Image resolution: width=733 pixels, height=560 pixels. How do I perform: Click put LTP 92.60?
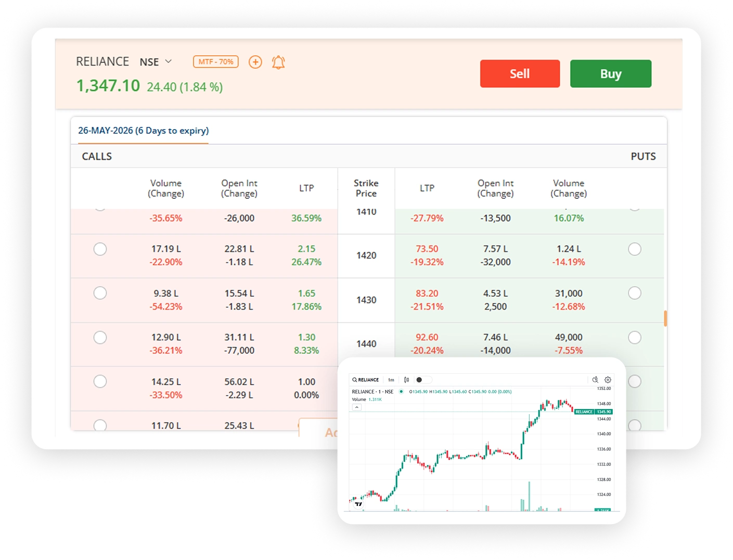(427, 337)
